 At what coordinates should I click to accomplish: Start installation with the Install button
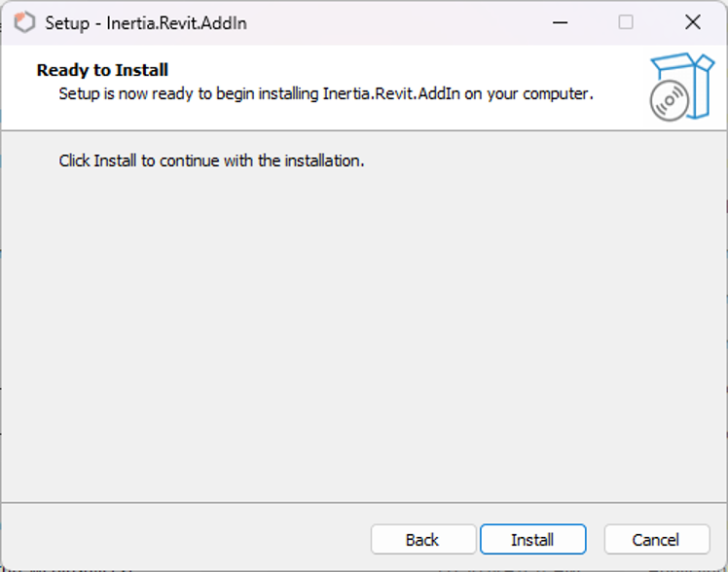[x=533, y=539]
